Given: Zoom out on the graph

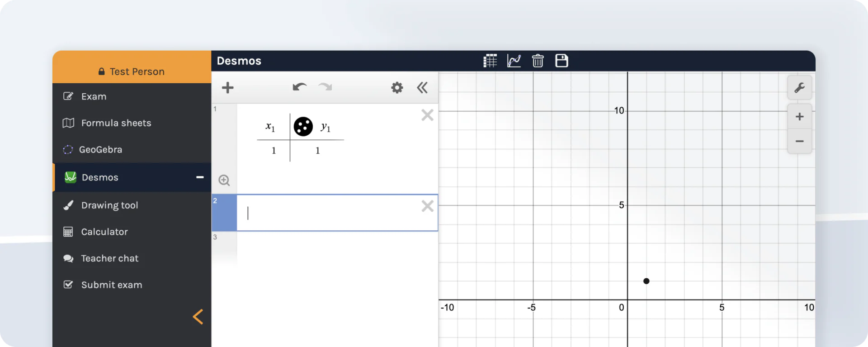Looking at the screenshot, I should pyautogui.click(x=799, y=141).
